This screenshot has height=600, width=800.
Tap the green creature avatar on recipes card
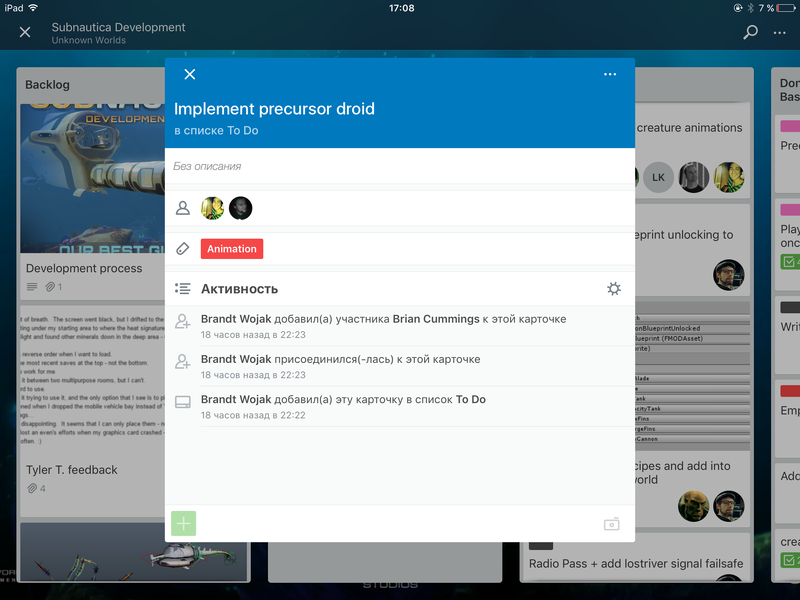(693, 506)
